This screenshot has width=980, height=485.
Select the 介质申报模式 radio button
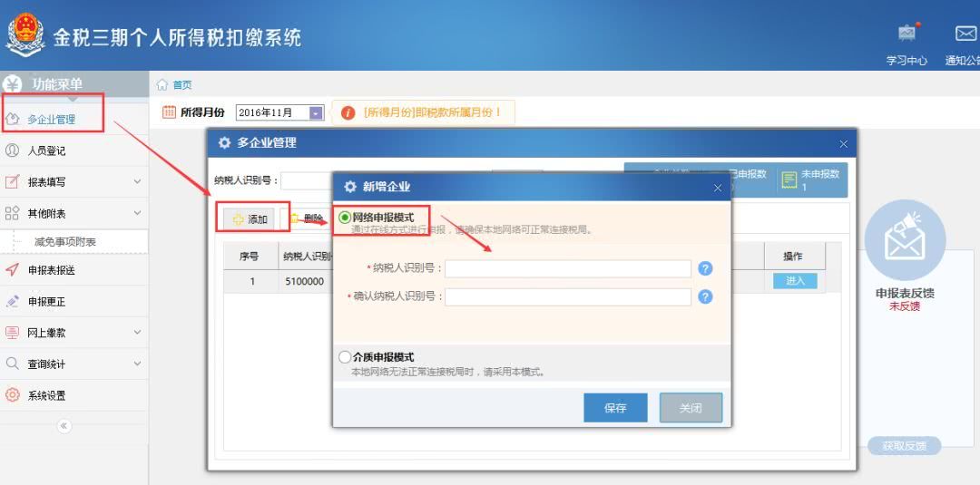[345, 357]
